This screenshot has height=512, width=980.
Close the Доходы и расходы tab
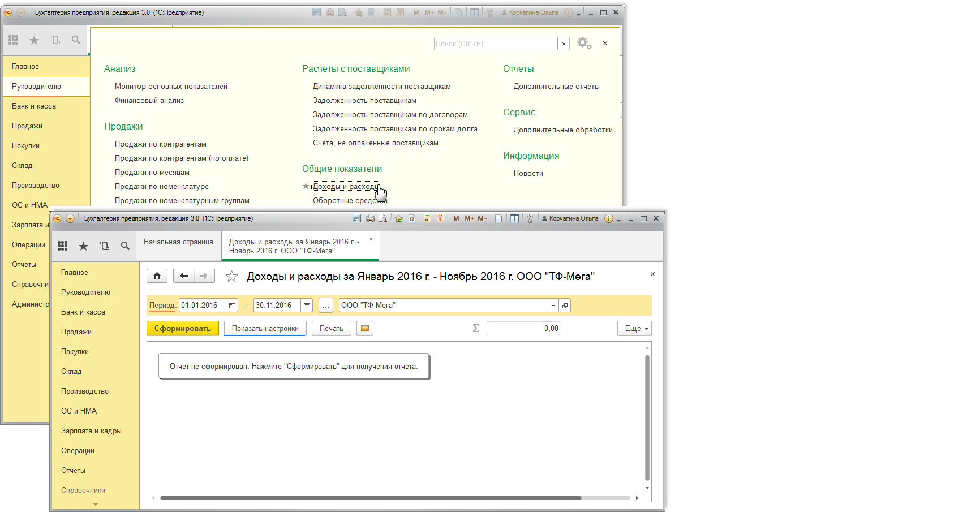coord(371,239)
